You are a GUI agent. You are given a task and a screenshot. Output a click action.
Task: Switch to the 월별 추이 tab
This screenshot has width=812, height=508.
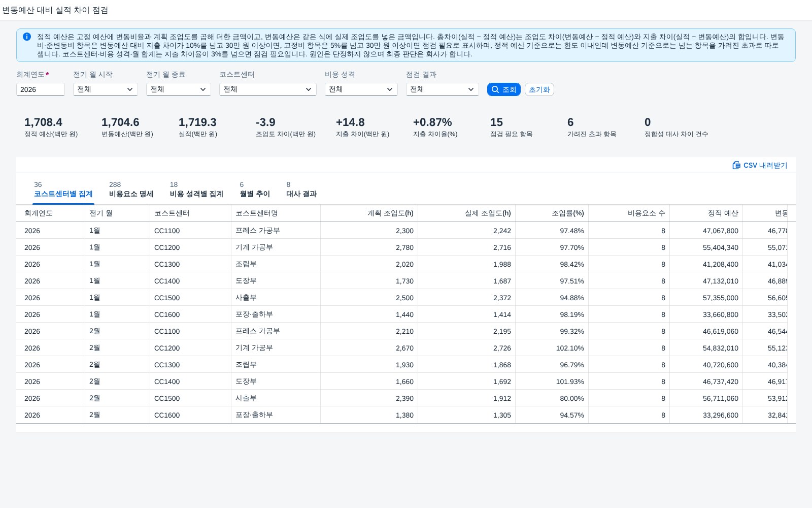[x=255, y=189]
